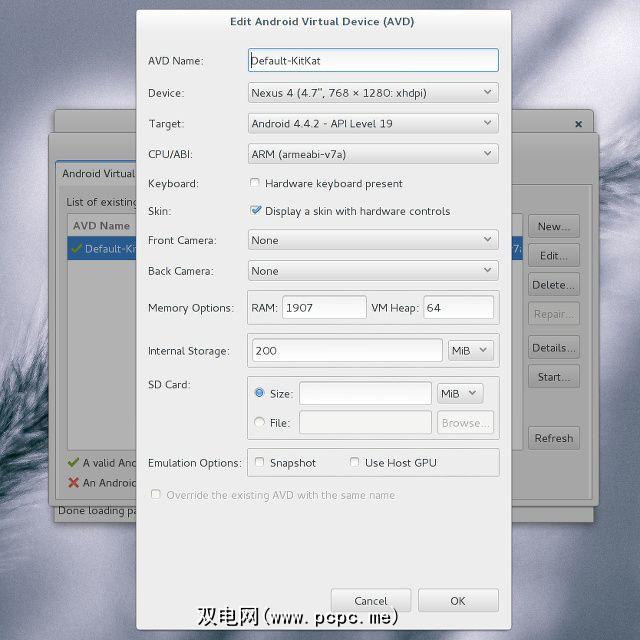Click the Browse button for SD Card file

[x=465, y=422]
